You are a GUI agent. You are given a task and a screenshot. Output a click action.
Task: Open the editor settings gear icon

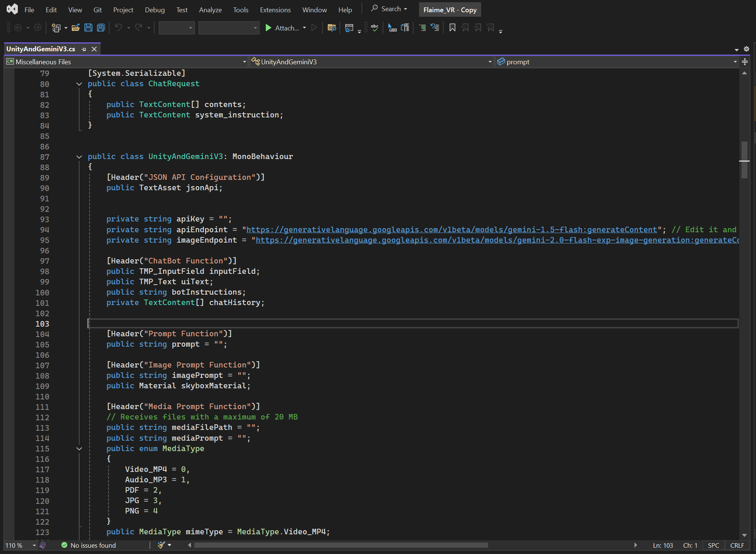click(746, 49)
